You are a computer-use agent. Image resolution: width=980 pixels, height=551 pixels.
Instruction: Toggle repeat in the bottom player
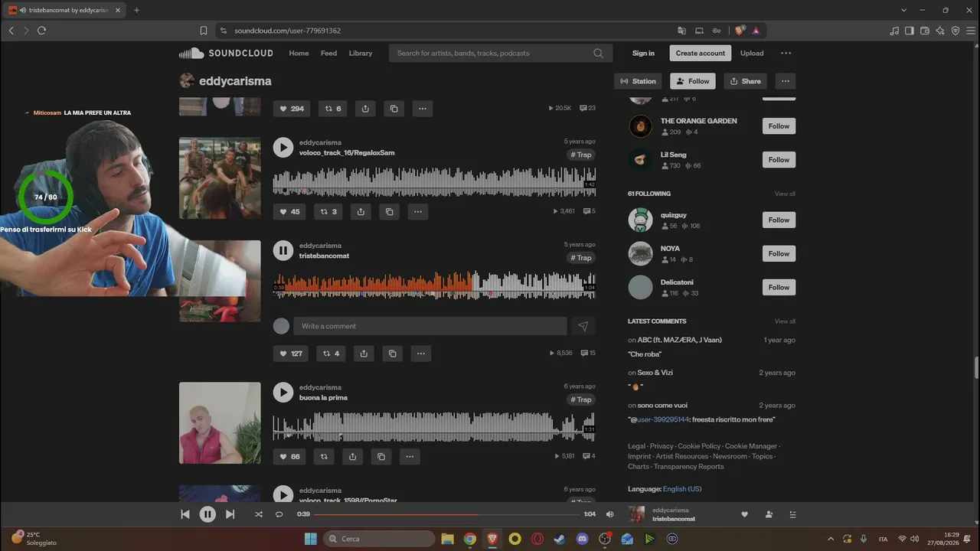(279, 514)
